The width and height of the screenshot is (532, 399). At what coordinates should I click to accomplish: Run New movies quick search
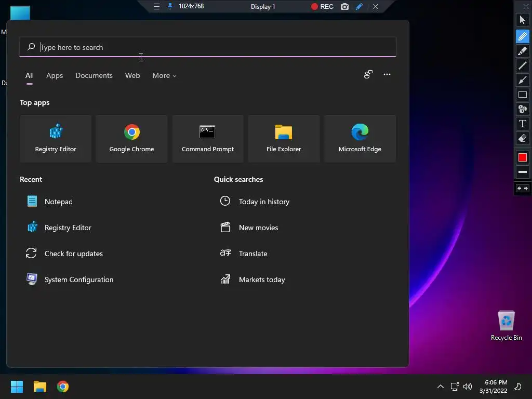pyautogui.click(x=249, y=228)
